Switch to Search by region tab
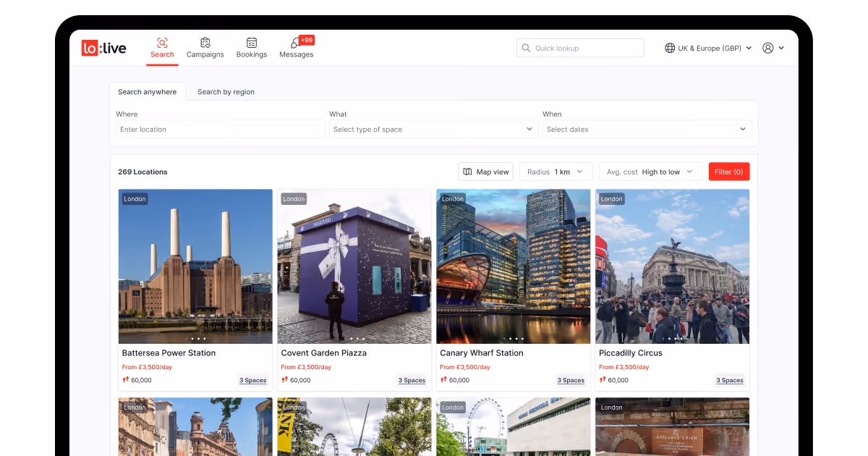 226,92
